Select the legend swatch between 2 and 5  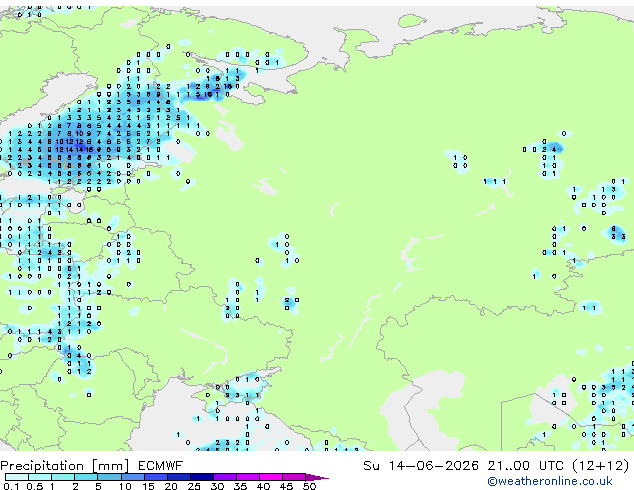click(x=86, y=477)
